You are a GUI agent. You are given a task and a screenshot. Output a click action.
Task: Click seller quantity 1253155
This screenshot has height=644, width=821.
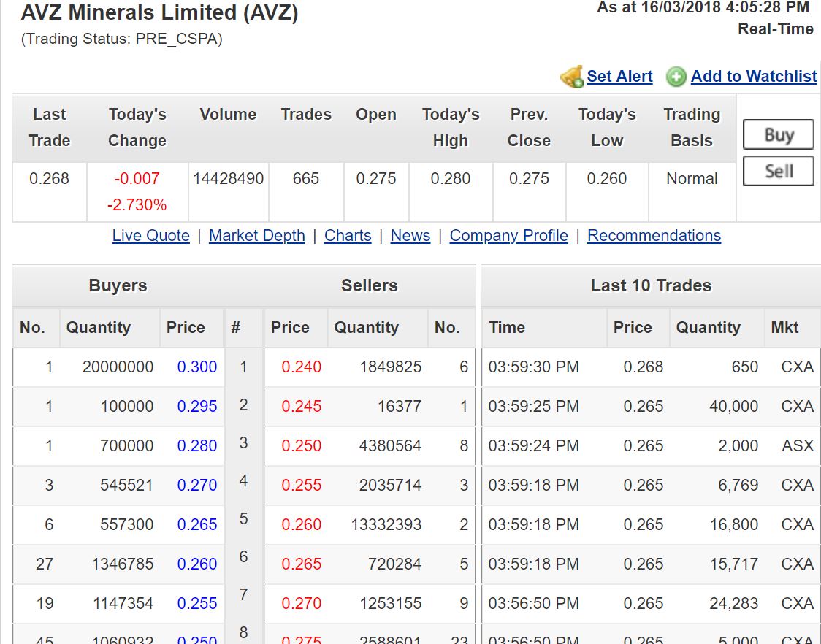390,603
